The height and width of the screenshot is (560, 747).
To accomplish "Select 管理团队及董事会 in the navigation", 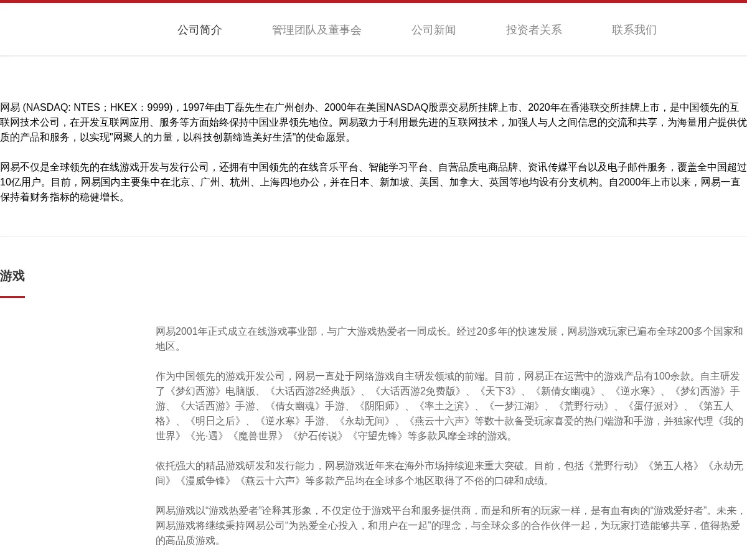I will (316, 30).
